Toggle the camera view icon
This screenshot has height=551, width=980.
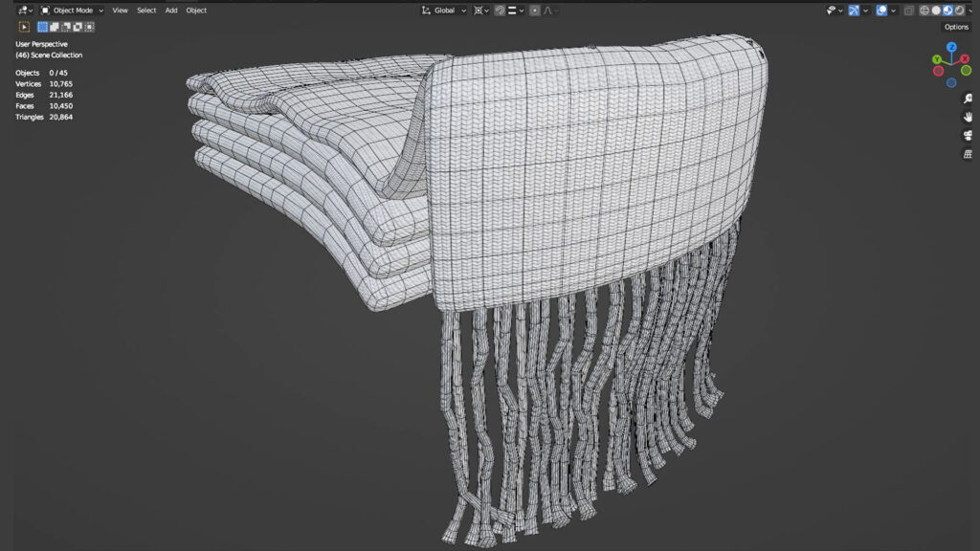(x=969, y=135)
